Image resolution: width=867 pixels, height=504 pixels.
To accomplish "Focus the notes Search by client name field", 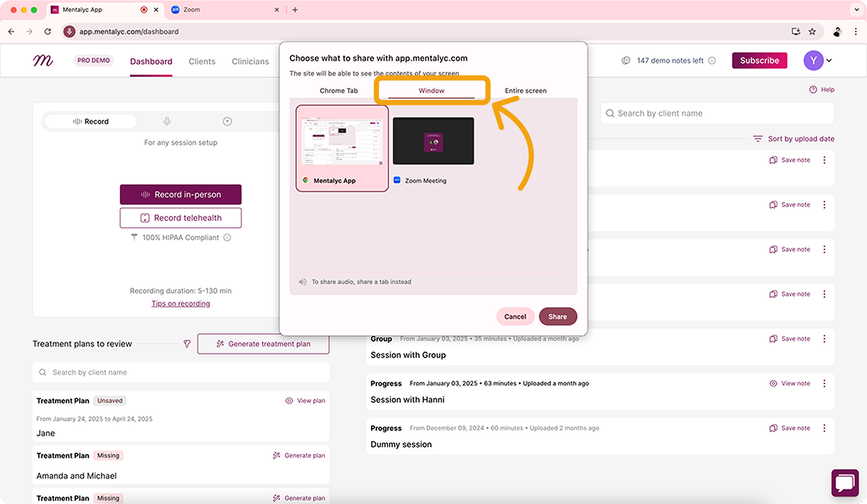I will pos(717,114).
